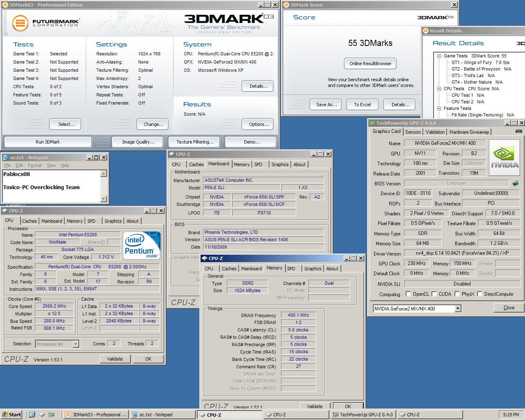This screenshot has width=525, height=420.
Task: Click the 3DMark Score window title icon
Action: pos(286,5)
